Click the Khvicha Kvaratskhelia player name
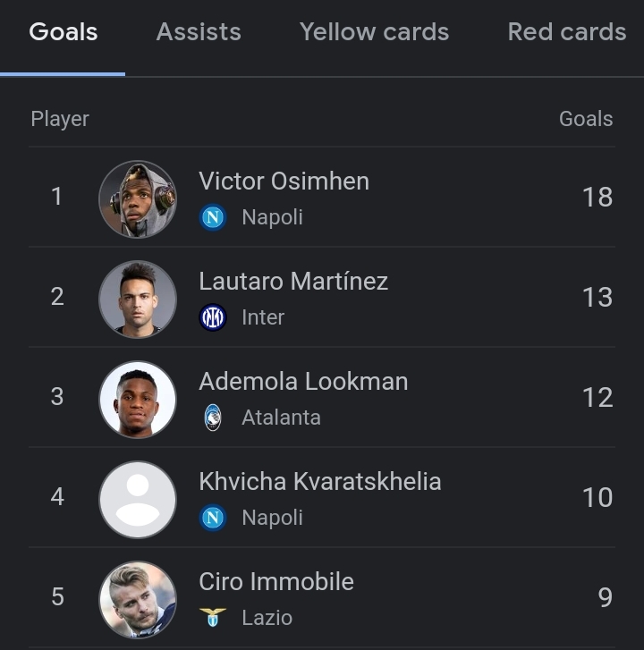 [319, 482]
